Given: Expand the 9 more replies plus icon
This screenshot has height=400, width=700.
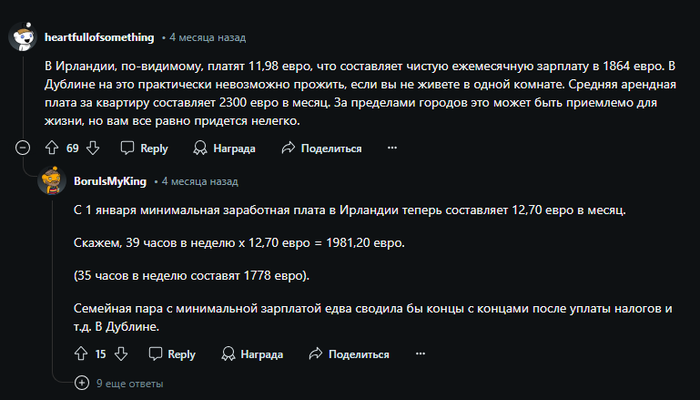Looking at the screenshot, I should pyautogui.click(x=82, y=383).
